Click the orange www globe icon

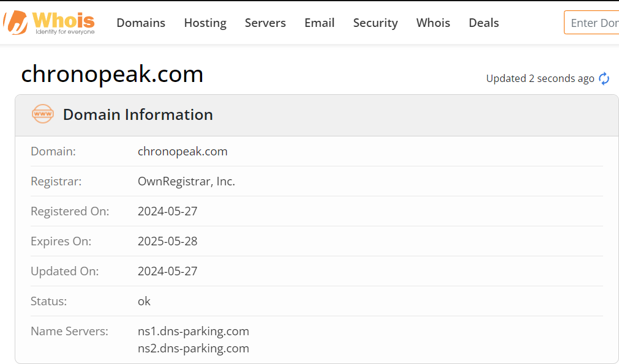tap(43, 114)
